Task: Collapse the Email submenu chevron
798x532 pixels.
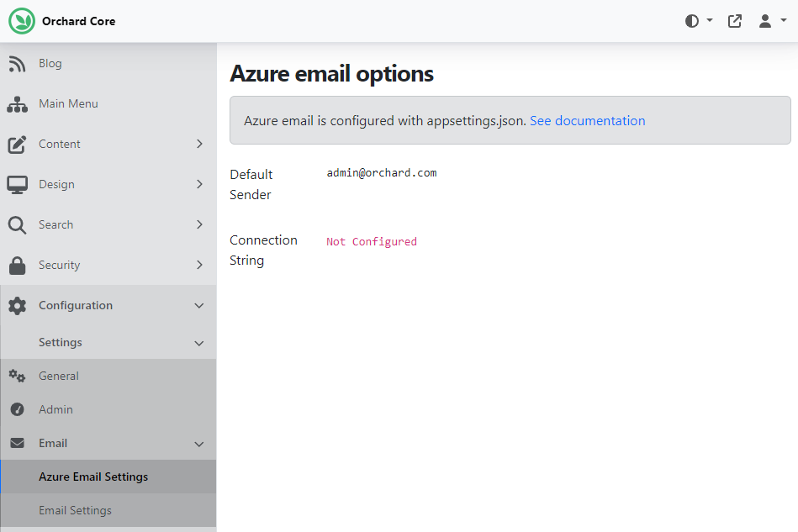Action: coord(199,444)
